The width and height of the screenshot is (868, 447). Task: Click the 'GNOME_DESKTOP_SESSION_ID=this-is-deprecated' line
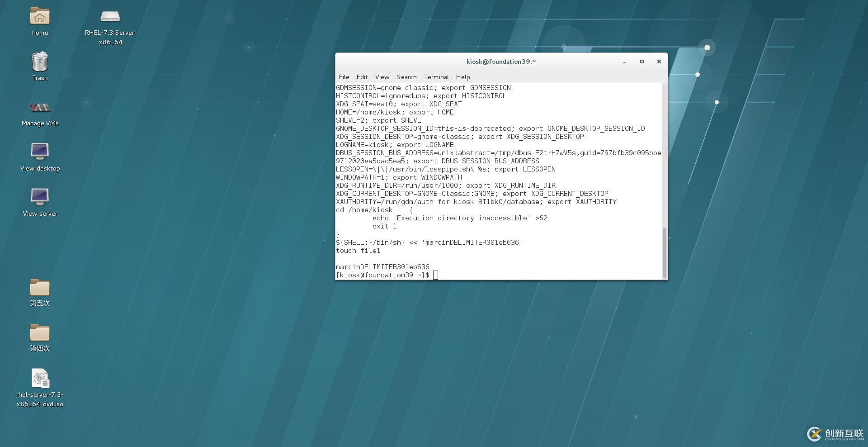point(491,128)
